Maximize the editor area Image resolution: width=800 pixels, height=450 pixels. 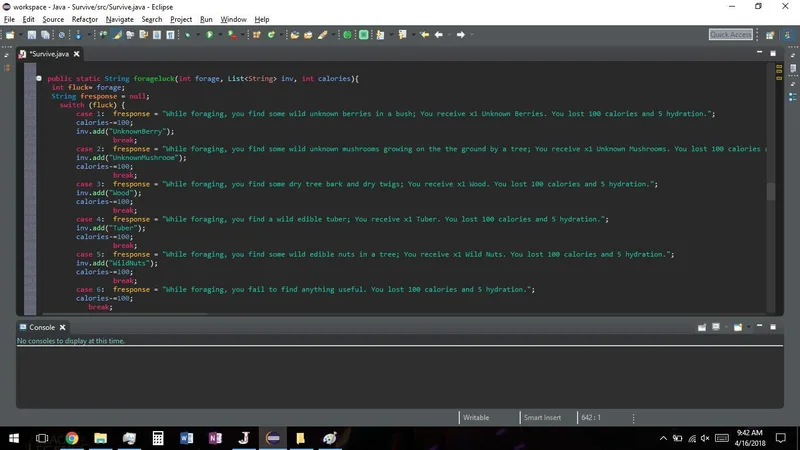click(x=773, y=53)
